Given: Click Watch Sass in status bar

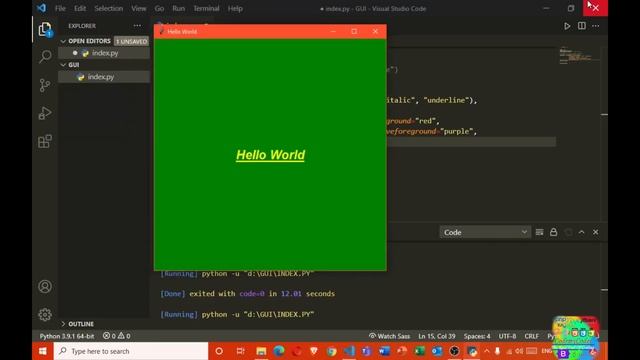Looking at the screenshot, I should tap(389, 336).
